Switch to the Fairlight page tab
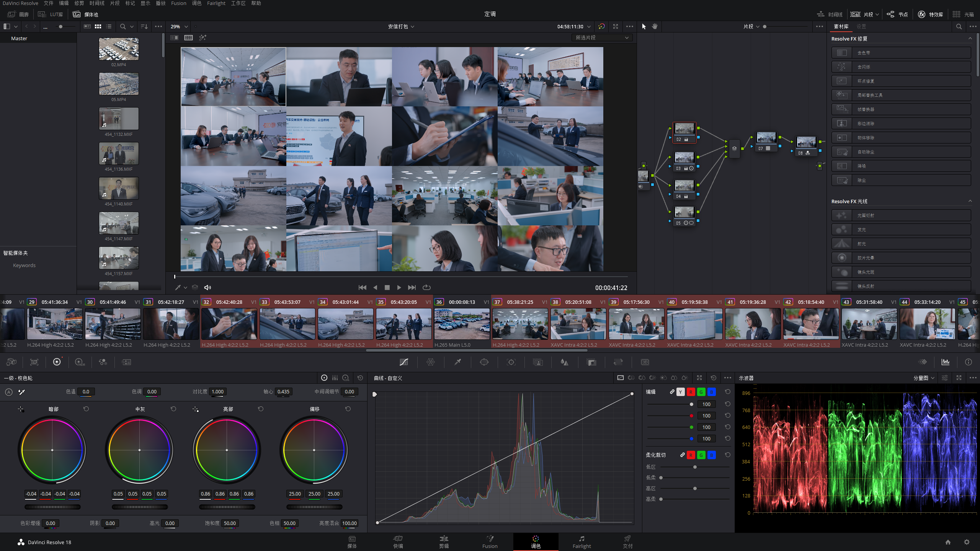The image size is (980, 551). click(x=581, y=542)
